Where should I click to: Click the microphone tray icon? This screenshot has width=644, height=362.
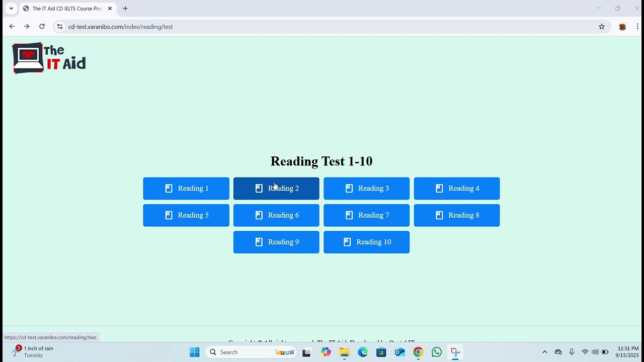tap(572, 352)
